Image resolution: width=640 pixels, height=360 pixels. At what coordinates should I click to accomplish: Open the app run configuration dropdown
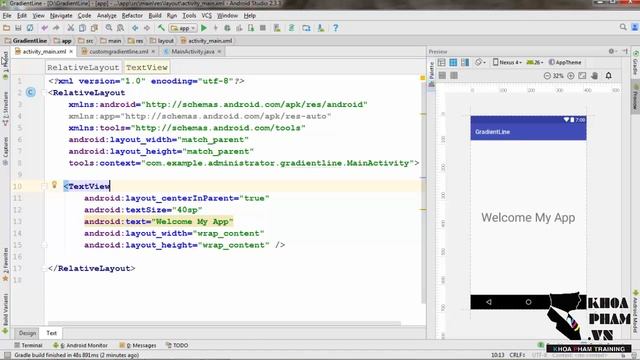tap(183, 28)
